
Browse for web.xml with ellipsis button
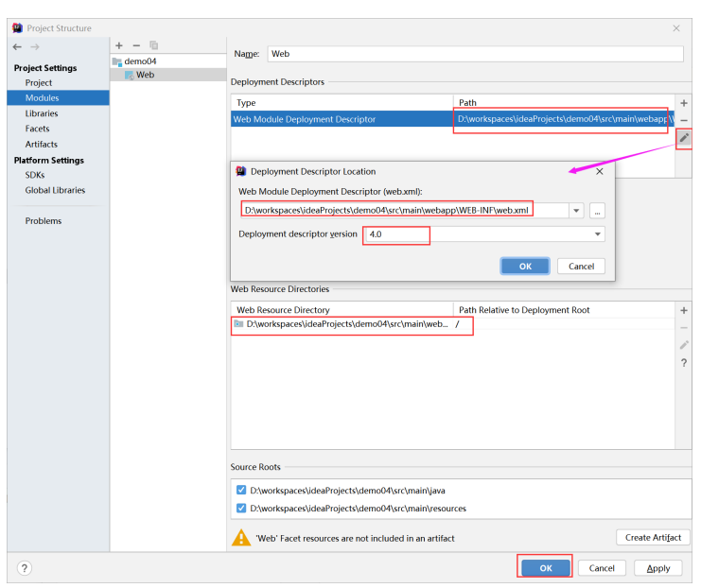click(x=597, y=211)
